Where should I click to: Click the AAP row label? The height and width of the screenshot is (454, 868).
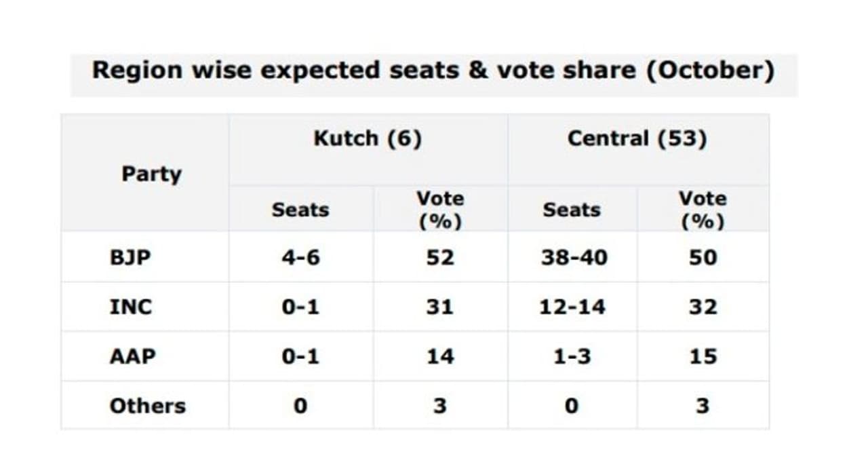point(132,356)
